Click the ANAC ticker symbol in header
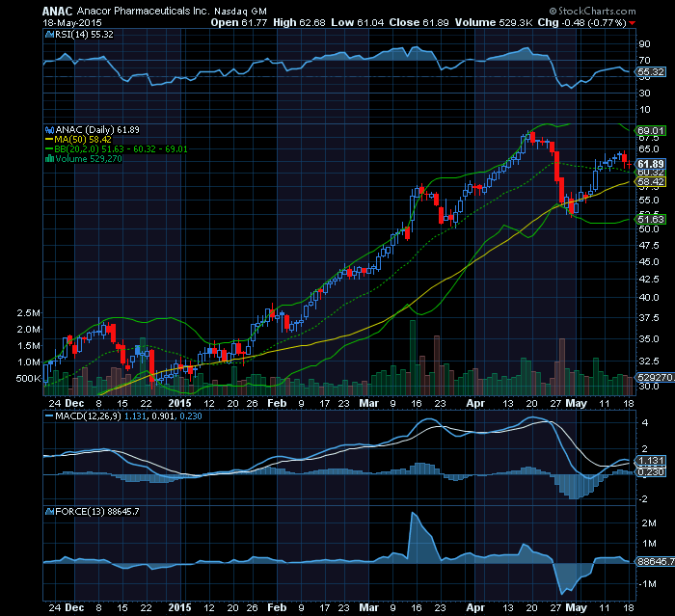675x616 pixels. pyautogui.click(x=58, y=11)
